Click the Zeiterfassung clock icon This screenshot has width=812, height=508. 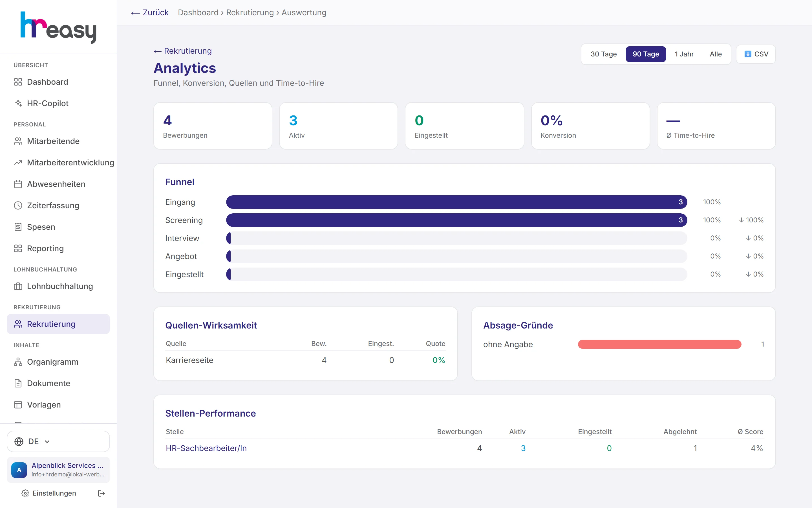18,206
